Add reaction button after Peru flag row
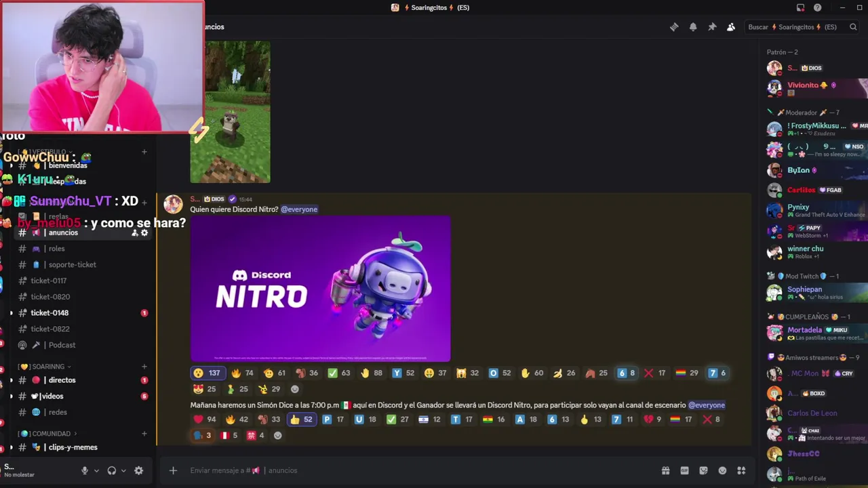The width and height of the screenshot is (868, 488). (x=277, y=436)
